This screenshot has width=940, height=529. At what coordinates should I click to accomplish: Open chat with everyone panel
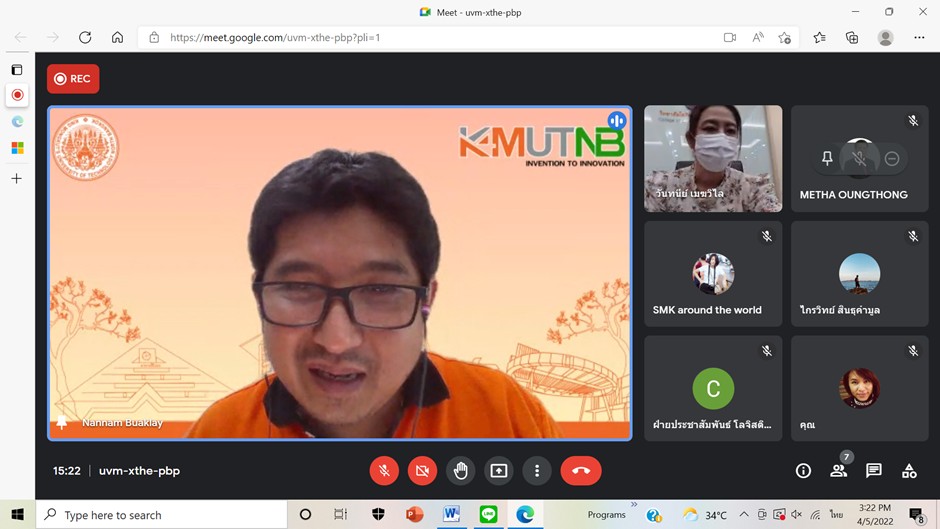[874, 471]
